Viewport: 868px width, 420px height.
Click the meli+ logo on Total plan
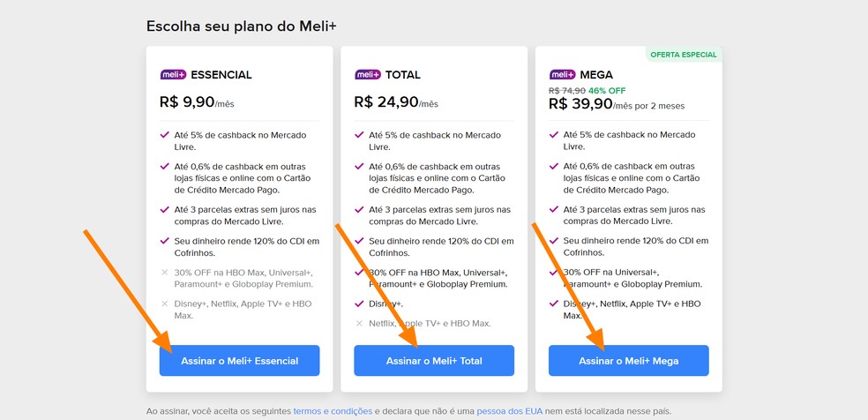point(367,75)
